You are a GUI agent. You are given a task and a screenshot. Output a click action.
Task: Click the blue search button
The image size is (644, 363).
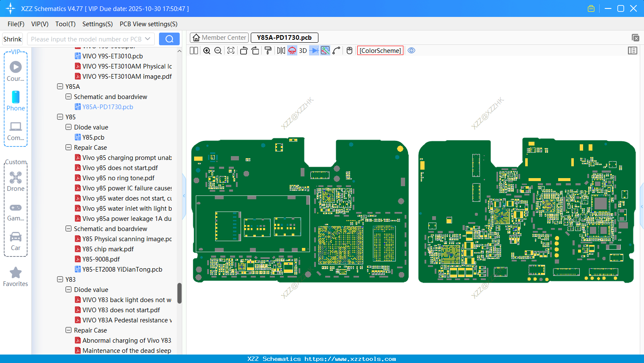pos(169,39)
